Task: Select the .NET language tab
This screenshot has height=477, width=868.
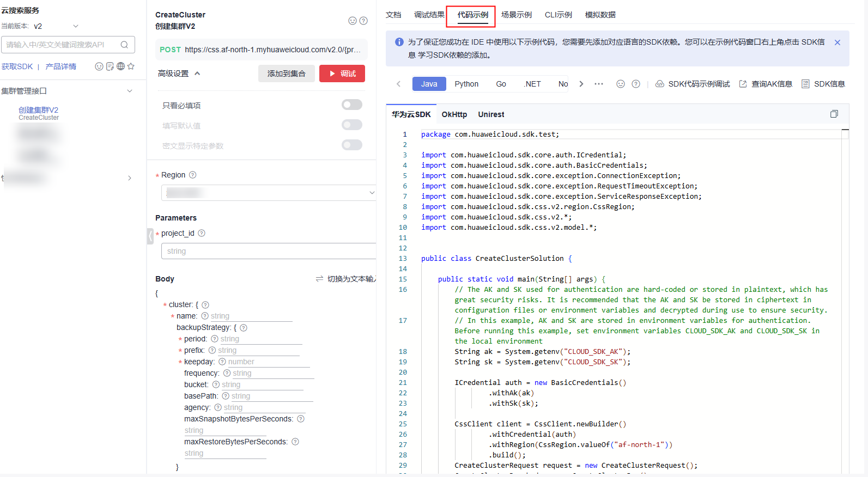Action: 532,84
